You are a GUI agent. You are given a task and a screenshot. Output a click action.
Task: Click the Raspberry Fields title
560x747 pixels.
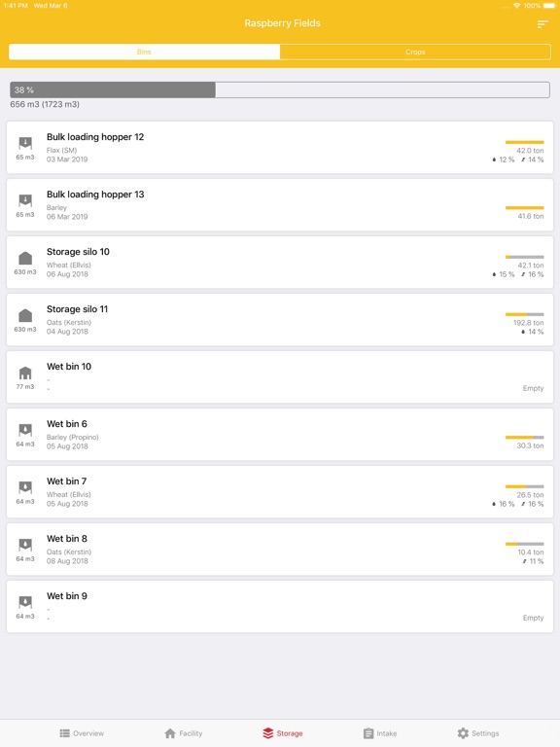coord(282,23)
